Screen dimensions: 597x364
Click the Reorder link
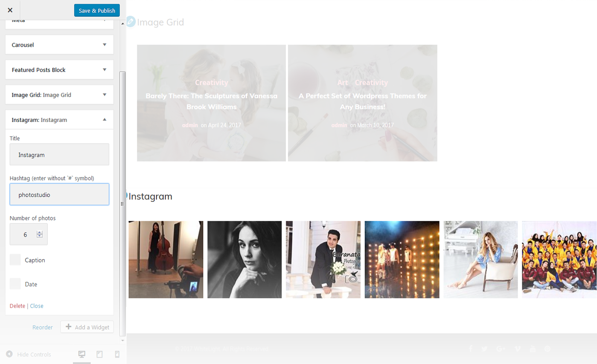coord(43,327)
